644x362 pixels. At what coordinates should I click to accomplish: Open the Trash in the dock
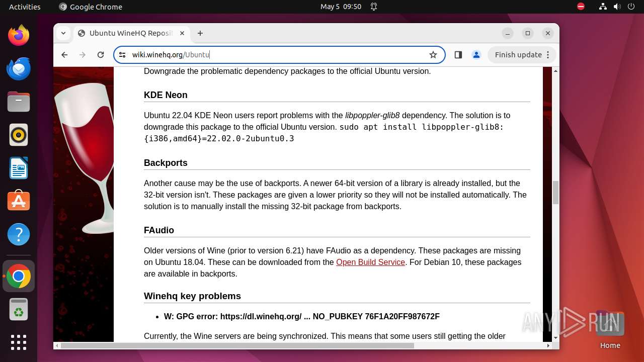tap(19, 310)
